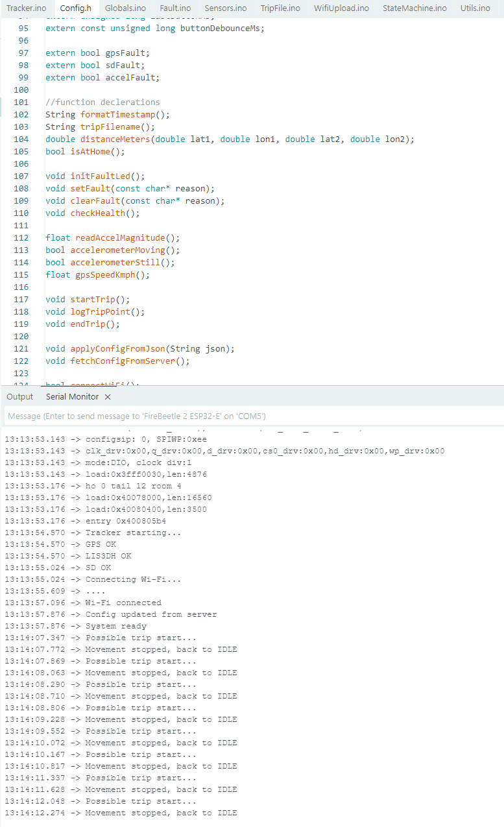Click the 'Tracker starting...' log line

pyautogui.click(x=93, y=533)
